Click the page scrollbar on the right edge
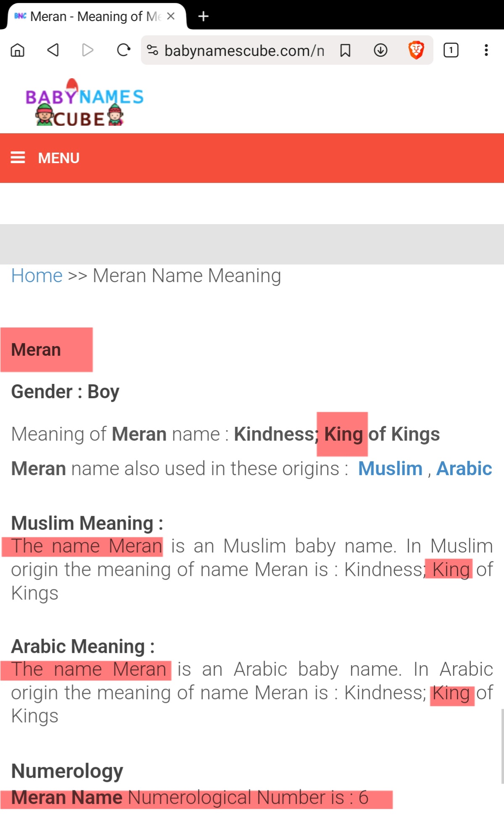The image size is (504, 835). tap(502, 746)
